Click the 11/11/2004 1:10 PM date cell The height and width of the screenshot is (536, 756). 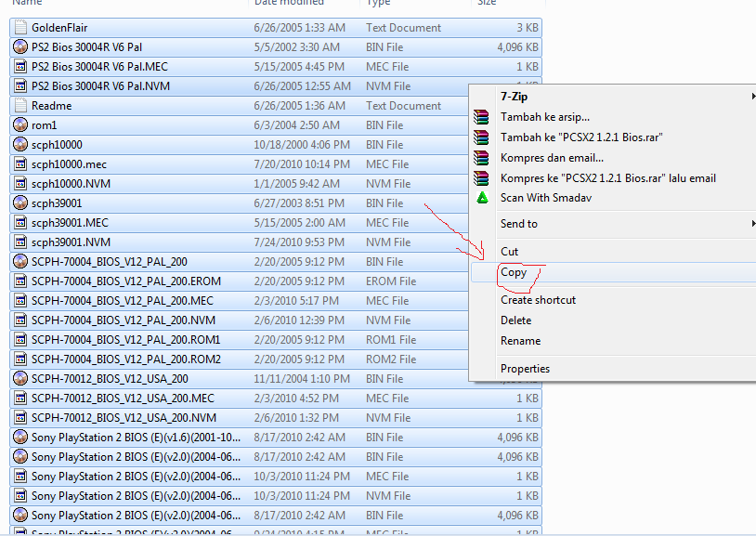pos(302,379)
